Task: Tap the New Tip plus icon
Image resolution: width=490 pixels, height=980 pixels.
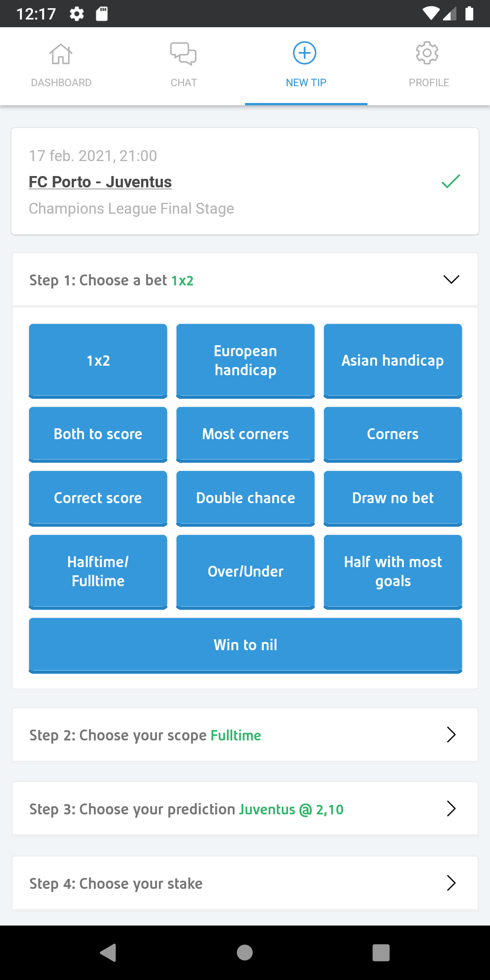Action: 305,54
